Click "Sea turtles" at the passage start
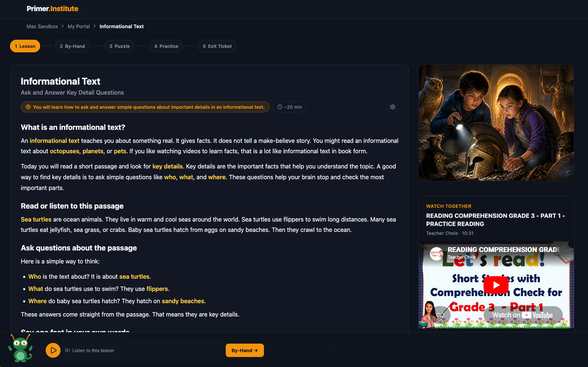 tap(36, 219)
